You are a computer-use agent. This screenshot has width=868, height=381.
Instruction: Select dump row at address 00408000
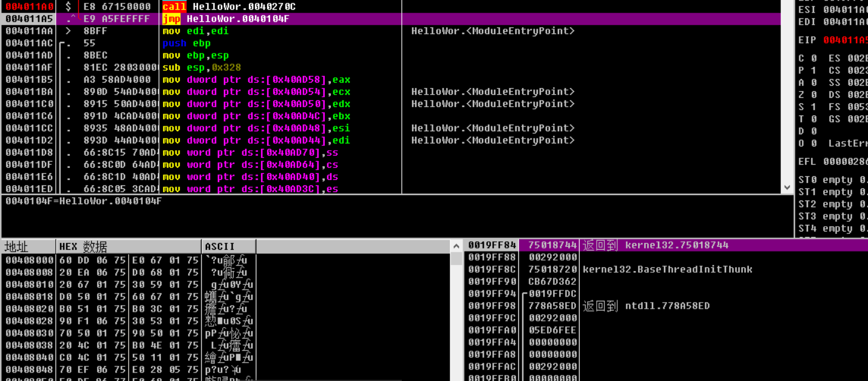pos(129,260)
